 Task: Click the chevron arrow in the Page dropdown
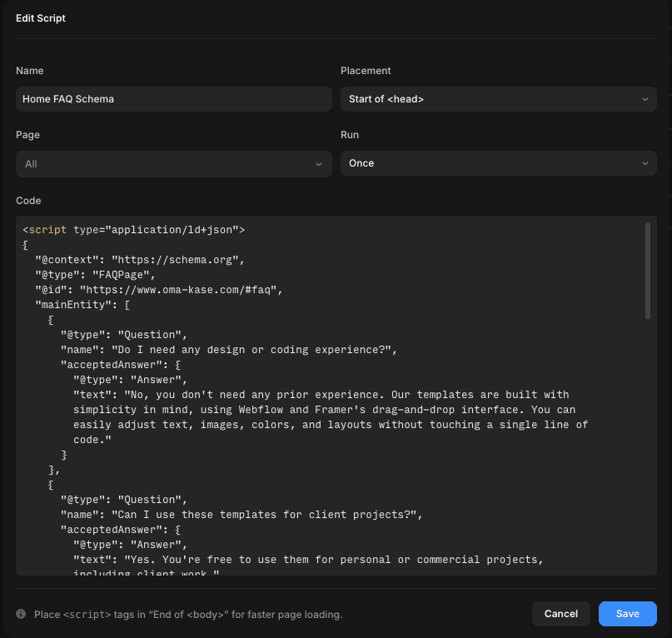[318, 164]
